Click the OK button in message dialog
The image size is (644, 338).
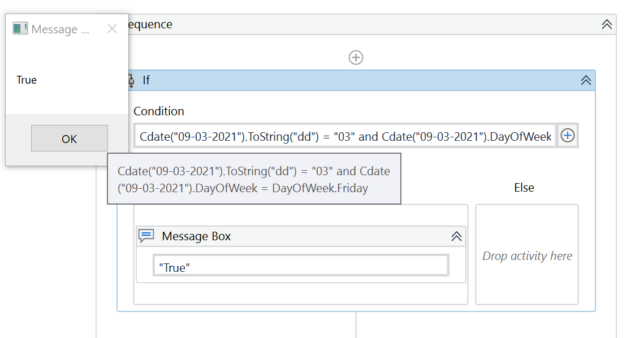point(69,138)
